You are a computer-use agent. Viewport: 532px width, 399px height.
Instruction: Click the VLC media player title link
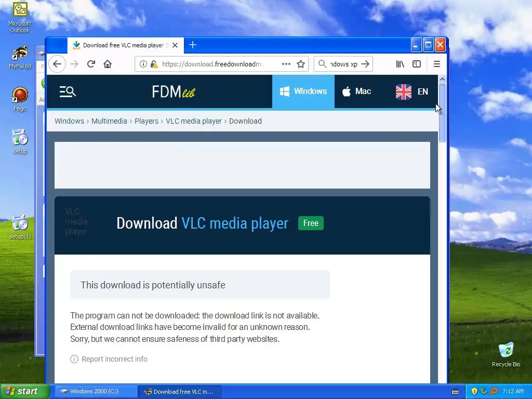[x=235, y=223]
